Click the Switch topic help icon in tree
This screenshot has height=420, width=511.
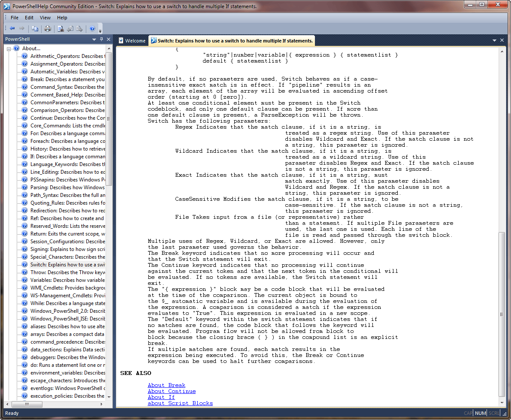(24, 265)
